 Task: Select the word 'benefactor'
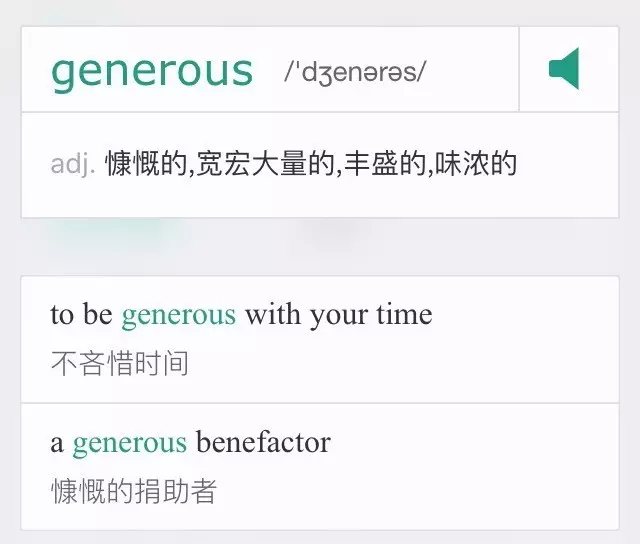point(263,442)
